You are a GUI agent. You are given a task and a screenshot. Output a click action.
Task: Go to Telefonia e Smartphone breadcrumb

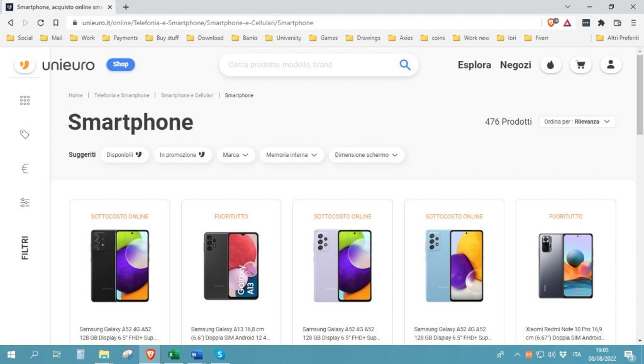click(122, 96)
